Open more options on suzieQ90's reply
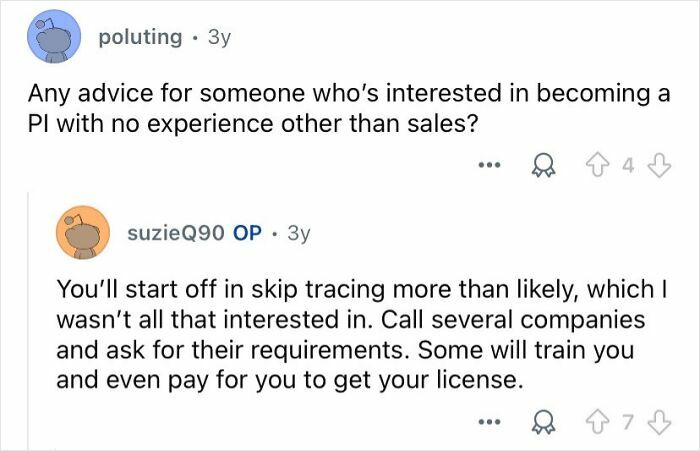Screen dimensions: 700x451 (x=489, y=422)
